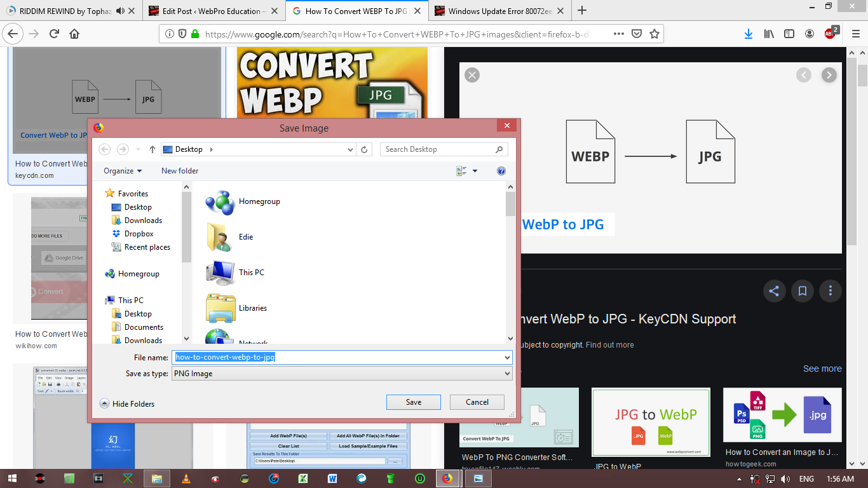Viewport: 868px width, 488px height.
Task: Expand the Save as type dropdown
Action: tap(506, 374)
